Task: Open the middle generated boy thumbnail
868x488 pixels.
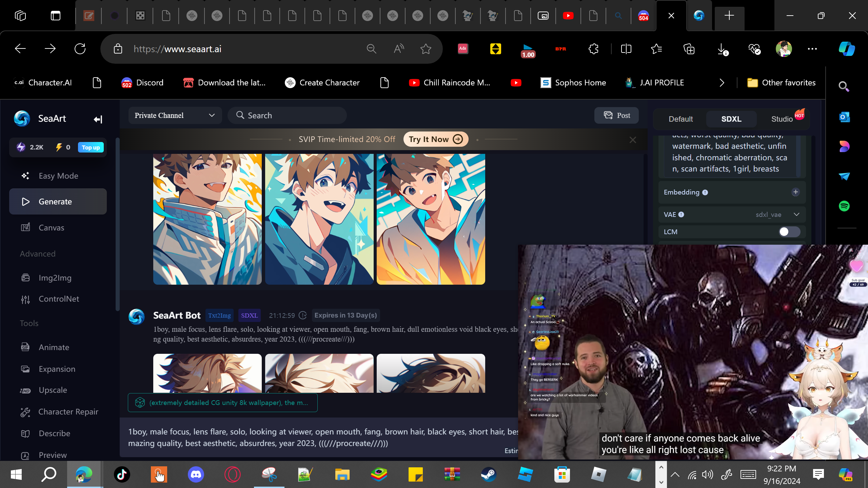Action: [319, 219]
